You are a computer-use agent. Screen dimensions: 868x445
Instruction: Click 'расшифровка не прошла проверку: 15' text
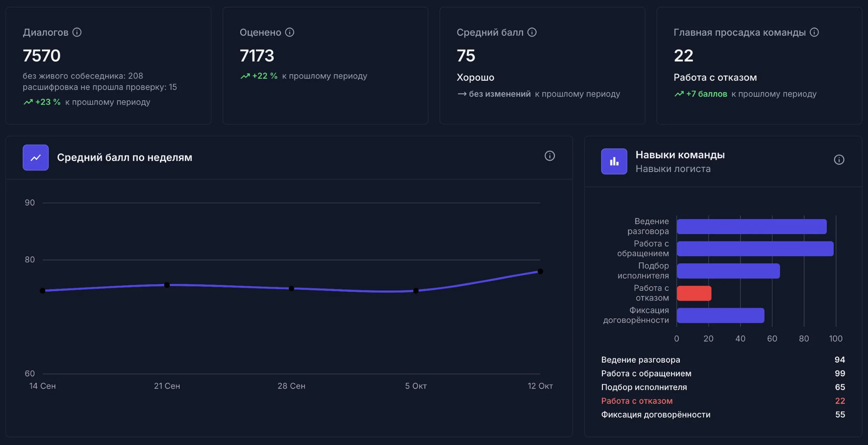point(100,87)
